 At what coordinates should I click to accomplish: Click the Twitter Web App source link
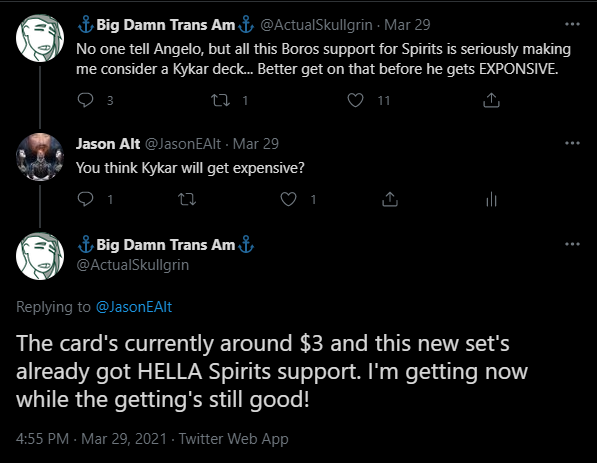pyautogui.click(x=233, y=439)
